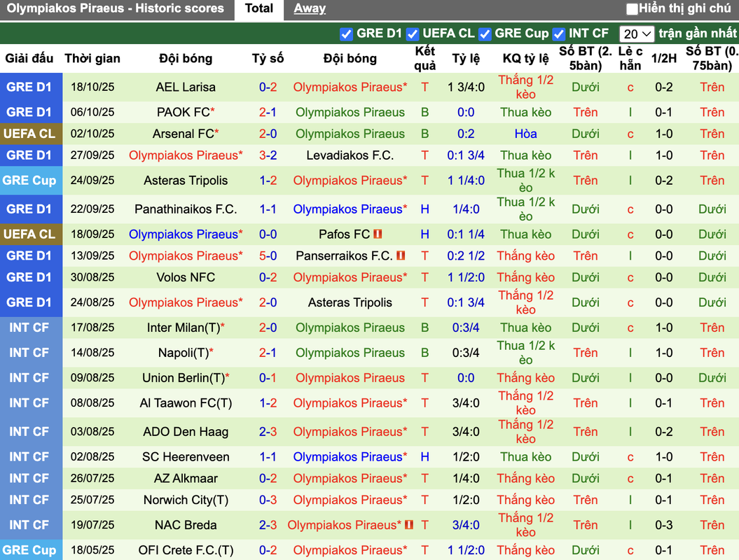Click the Olympiakos Piraeus - Historic scores title
Image resolution: width=739 pixels, height=560 pixels.
115,8
